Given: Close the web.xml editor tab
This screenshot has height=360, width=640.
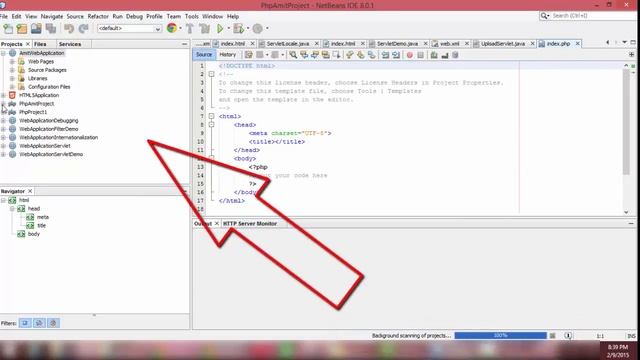Looking at the screenshot, I should click(467, 43).
